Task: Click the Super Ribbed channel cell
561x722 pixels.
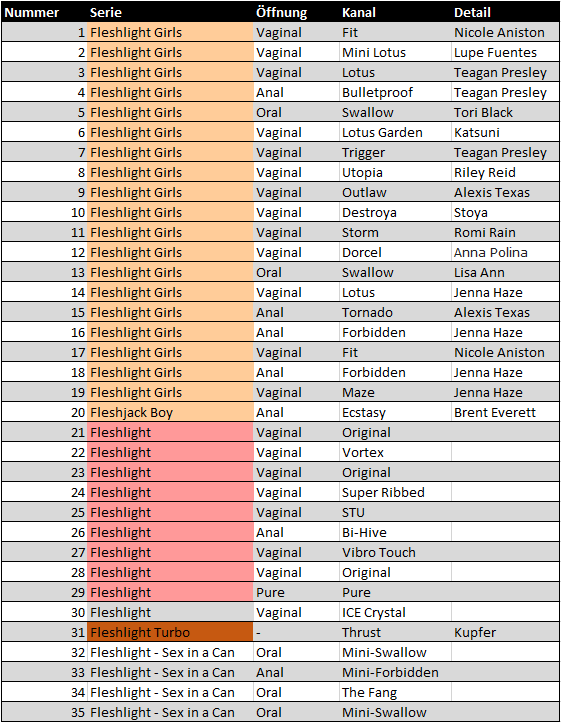Action: point(395,492)
